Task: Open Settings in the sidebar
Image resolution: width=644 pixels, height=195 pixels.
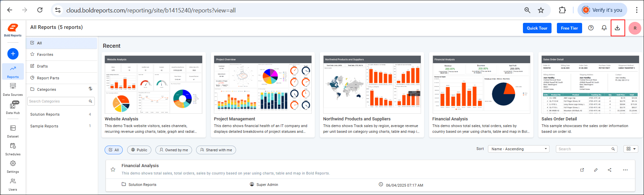Action: pos(13,166)
